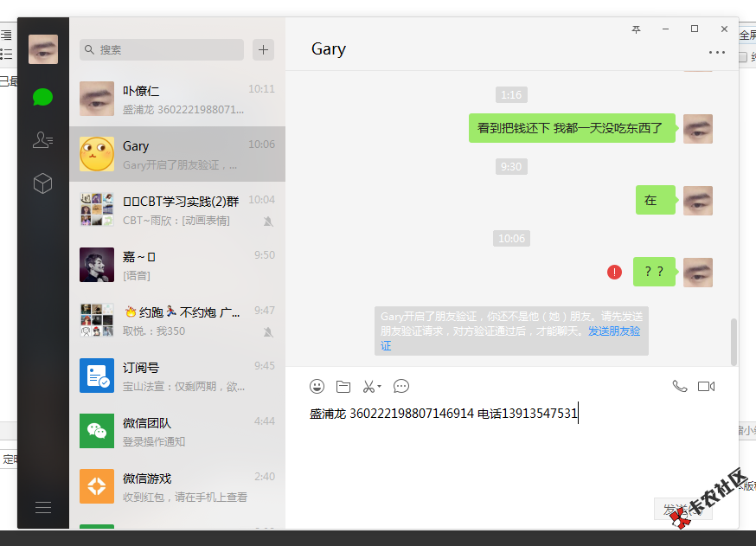Screen dimensions: 756x546
Task: Click the mute bell icon on CBT group
Action: (x=268, y=222)
